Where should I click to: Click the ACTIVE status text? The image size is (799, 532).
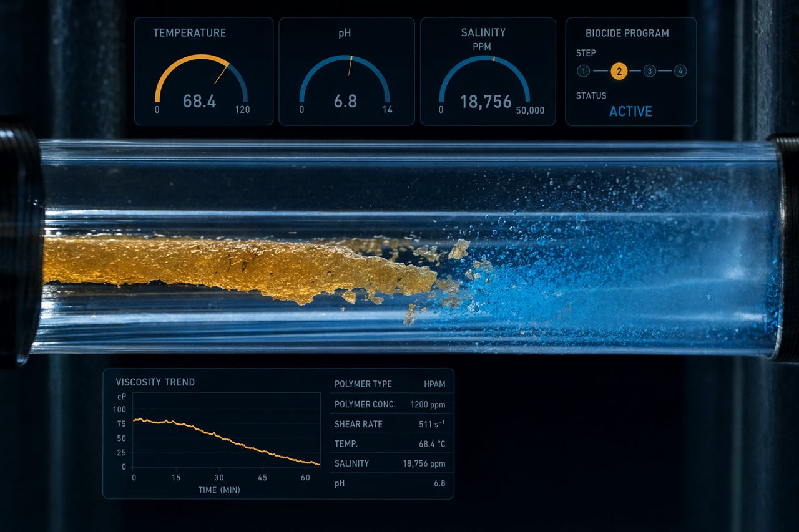pos(630,112)
